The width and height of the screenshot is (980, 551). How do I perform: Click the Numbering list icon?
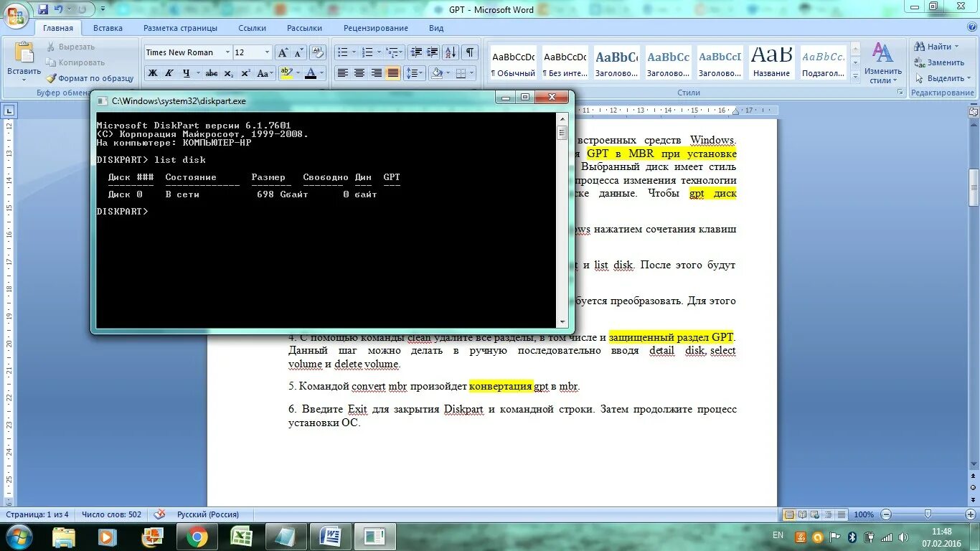click(367, 52)
